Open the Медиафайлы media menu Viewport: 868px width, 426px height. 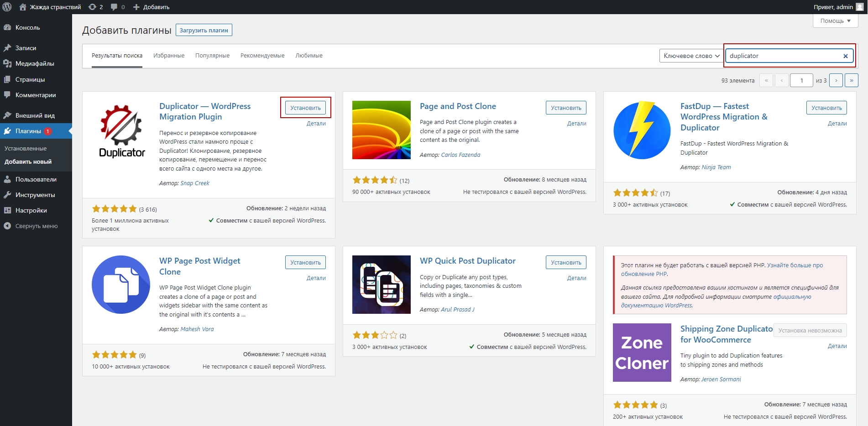tap(36, 63)
